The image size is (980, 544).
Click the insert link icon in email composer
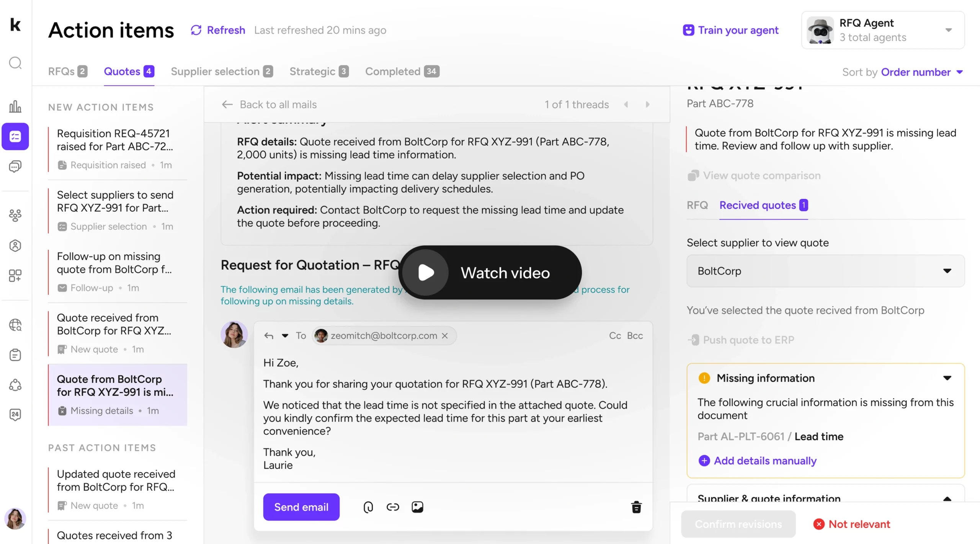(x=393, y=507)
